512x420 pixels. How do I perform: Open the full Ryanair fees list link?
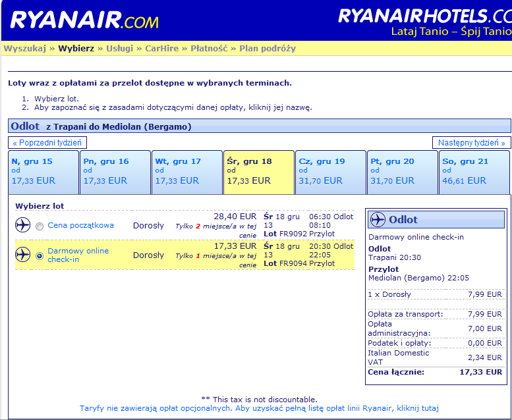pos(259,408)
